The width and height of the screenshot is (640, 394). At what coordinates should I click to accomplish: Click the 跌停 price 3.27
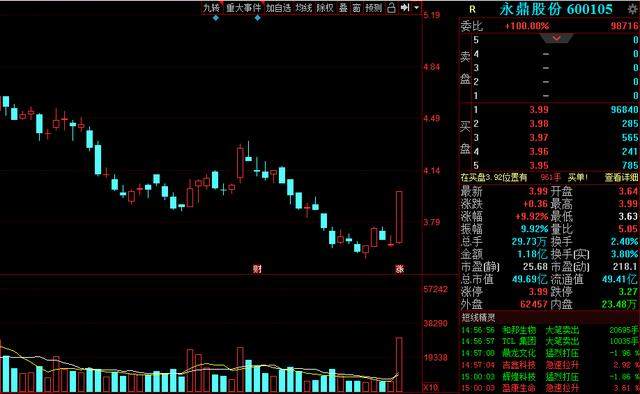pos(628,292)
